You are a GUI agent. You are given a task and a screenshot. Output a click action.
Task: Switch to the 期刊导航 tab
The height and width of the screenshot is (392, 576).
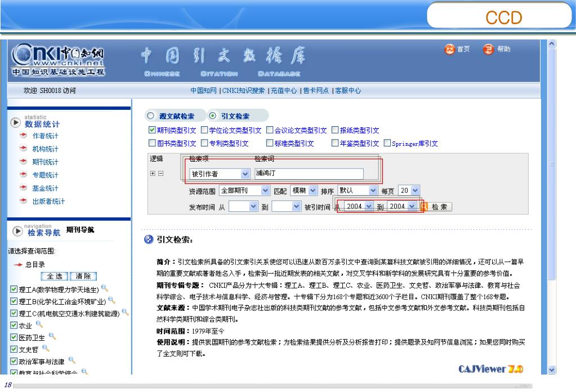pos(80,230)
